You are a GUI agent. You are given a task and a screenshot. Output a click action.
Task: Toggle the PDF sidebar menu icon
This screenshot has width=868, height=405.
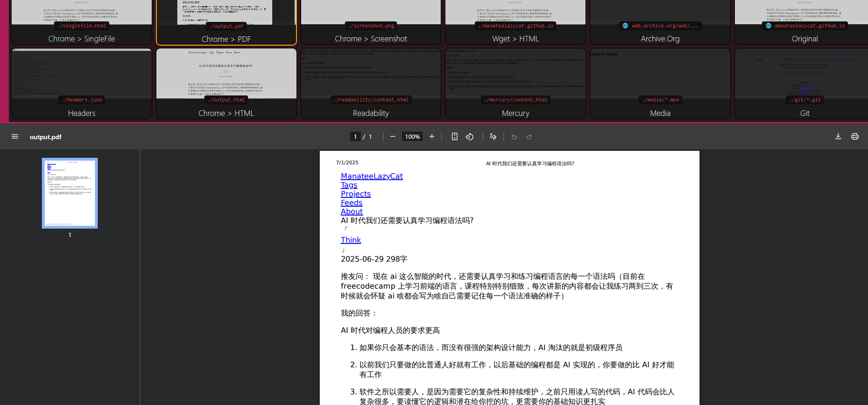15,136
